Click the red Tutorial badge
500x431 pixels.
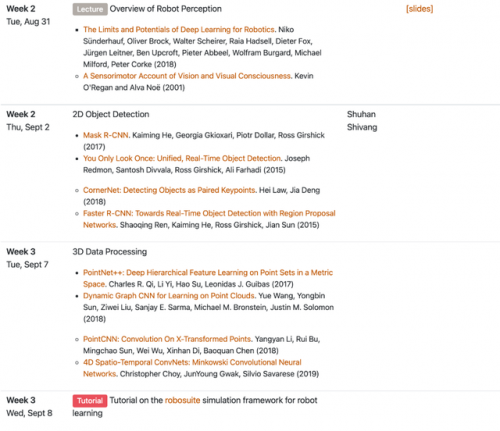[x=90, y=401]
